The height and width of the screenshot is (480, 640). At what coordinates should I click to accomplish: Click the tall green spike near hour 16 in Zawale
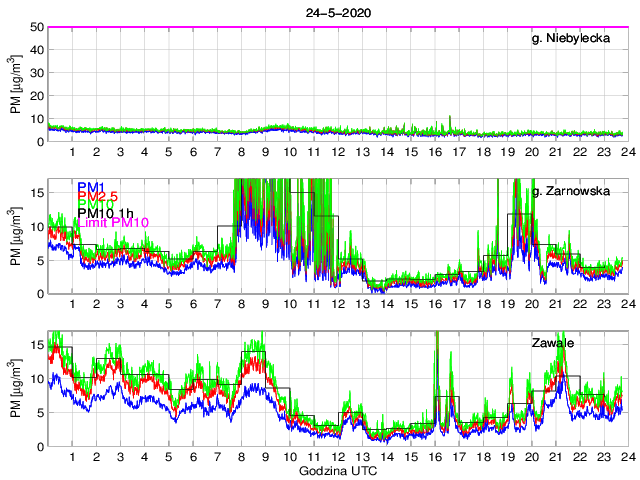[x=437, y=350]
